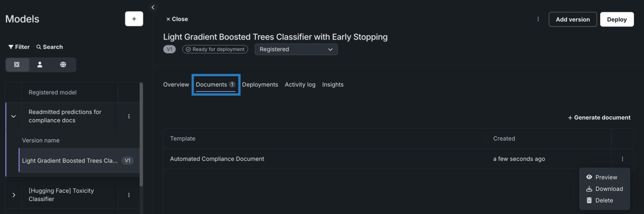This screenshot has width=644, height=214.
Task: Toggle the all-models view filter
Action: [17, 65]
